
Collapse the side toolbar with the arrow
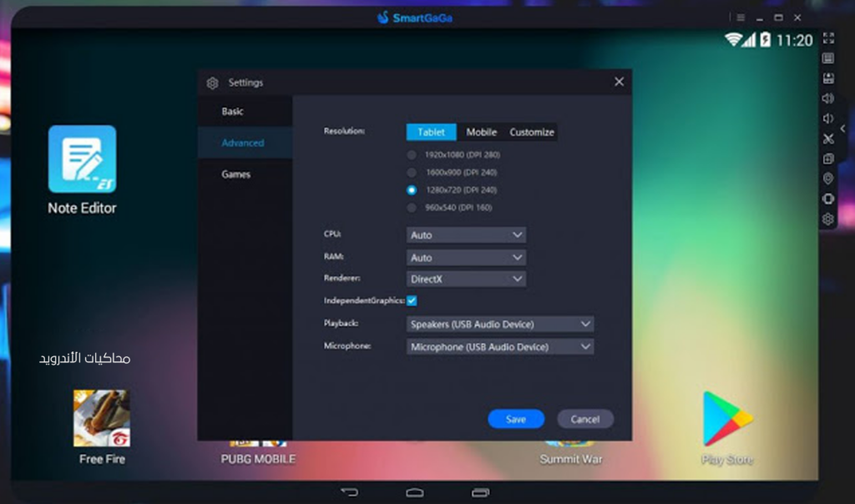pyautogui.click(x=843, y=129)
